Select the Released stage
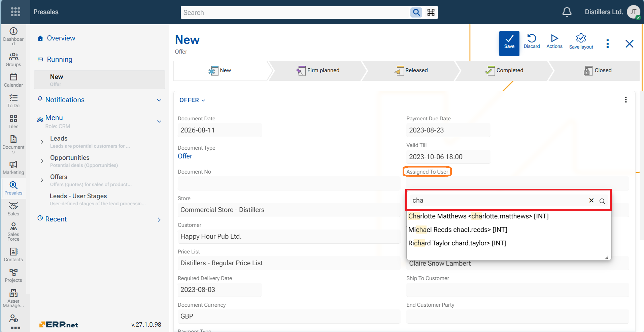Image resolution: width=644 pixels, height=332 pixels. 411,70
